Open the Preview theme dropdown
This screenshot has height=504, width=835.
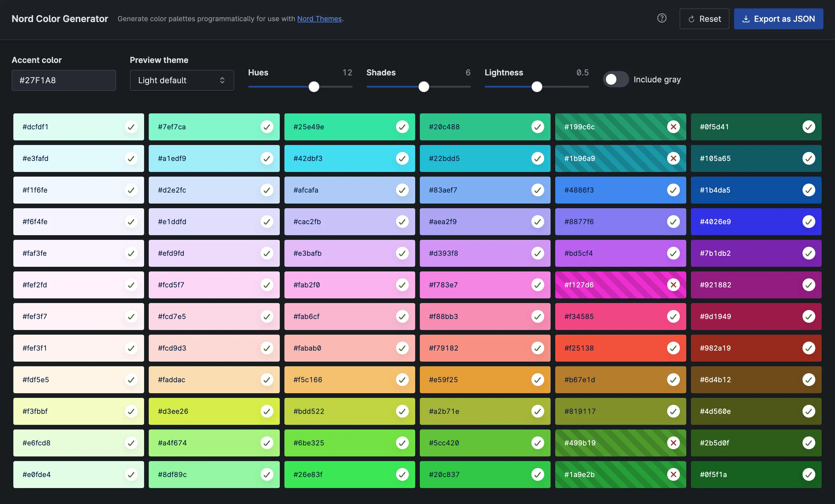pyautogui.click(x=181, y=80)
